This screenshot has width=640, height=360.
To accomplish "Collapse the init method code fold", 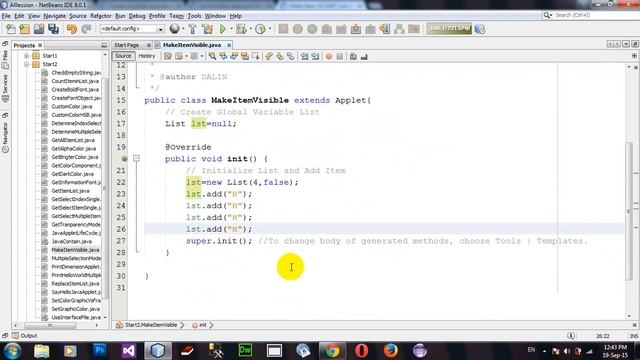I will click(136, 158).
